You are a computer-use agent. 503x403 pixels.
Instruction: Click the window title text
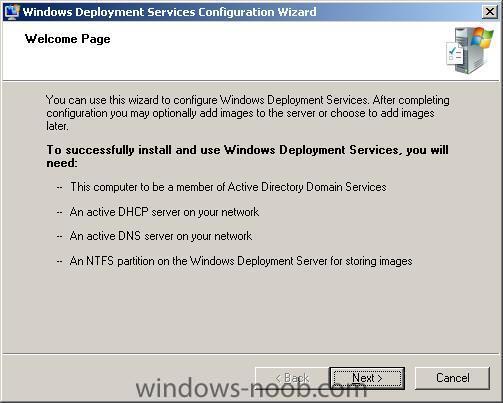(x=169, y=12)
